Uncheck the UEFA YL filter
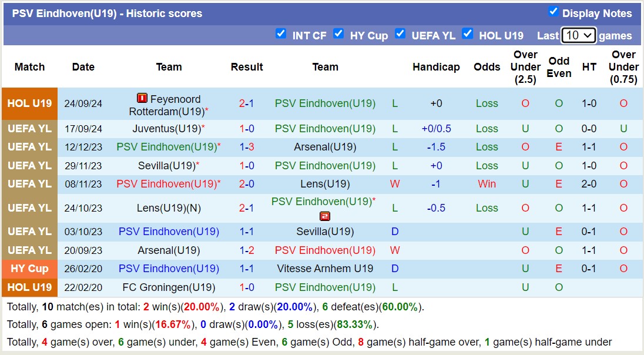The width and height of the screenshot is (644, 355). click(x=400, y=35)
